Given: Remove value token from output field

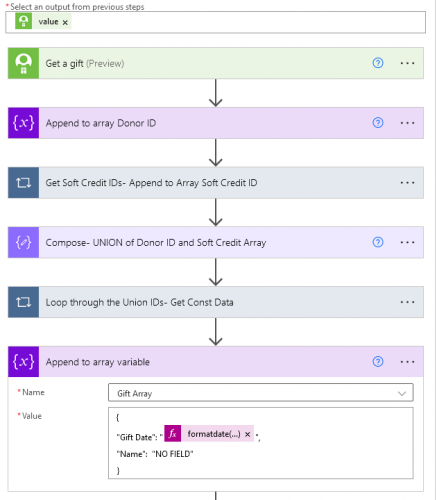Looking at the screenshot, I should [x=65, y=22].
